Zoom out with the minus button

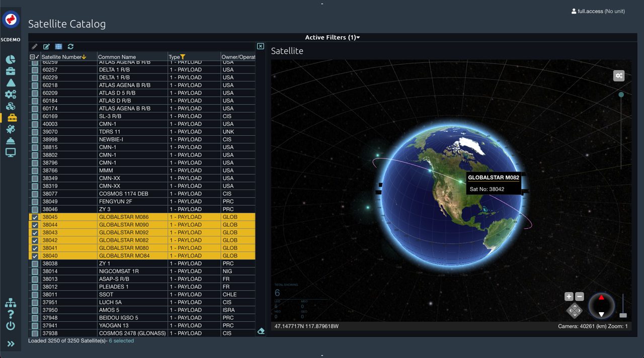point(579,297)
